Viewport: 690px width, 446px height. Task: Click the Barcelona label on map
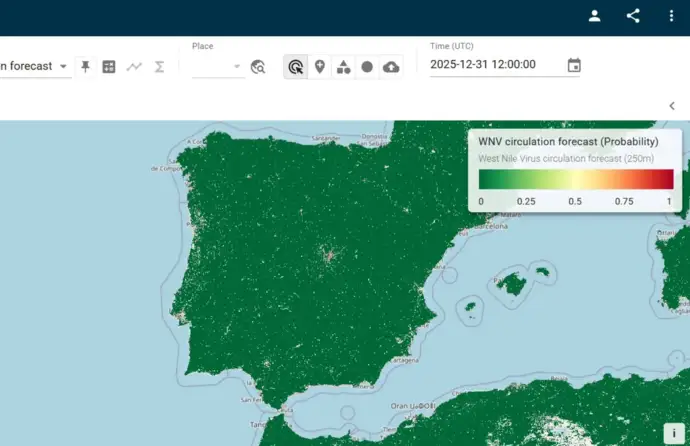[491, 226]
